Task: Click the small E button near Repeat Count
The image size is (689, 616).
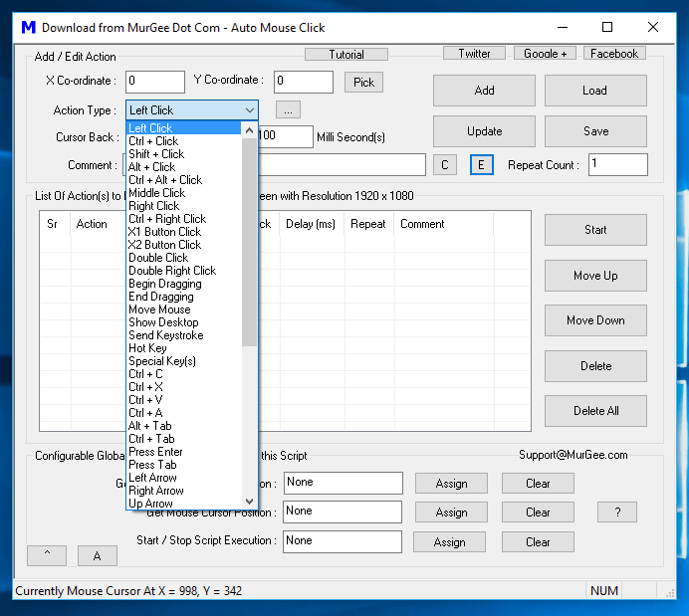Action: [481, 165]
